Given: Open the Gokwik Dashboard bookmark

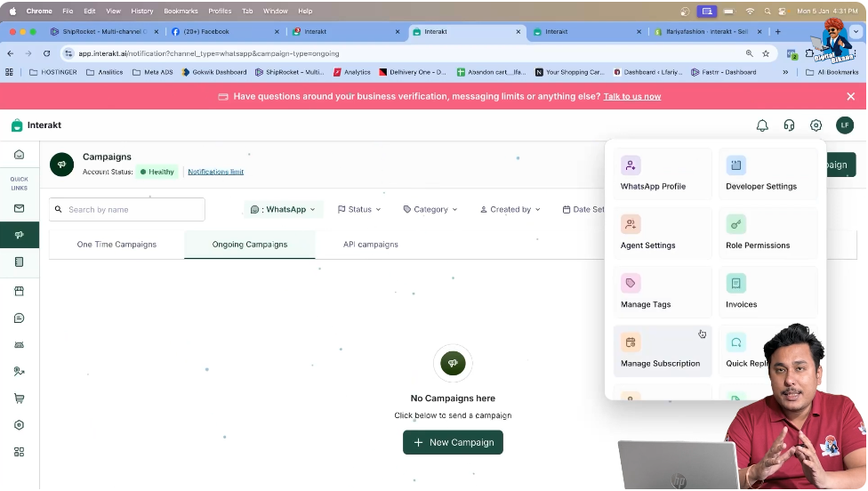Looking at the screenshot, I should pos(214,72).
